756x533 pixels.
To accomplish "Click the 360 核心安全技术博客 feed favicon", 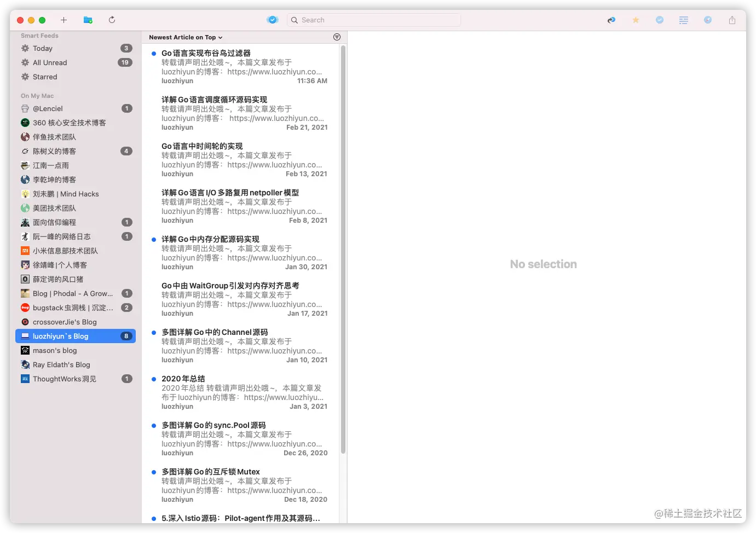I will coord(25,123).
